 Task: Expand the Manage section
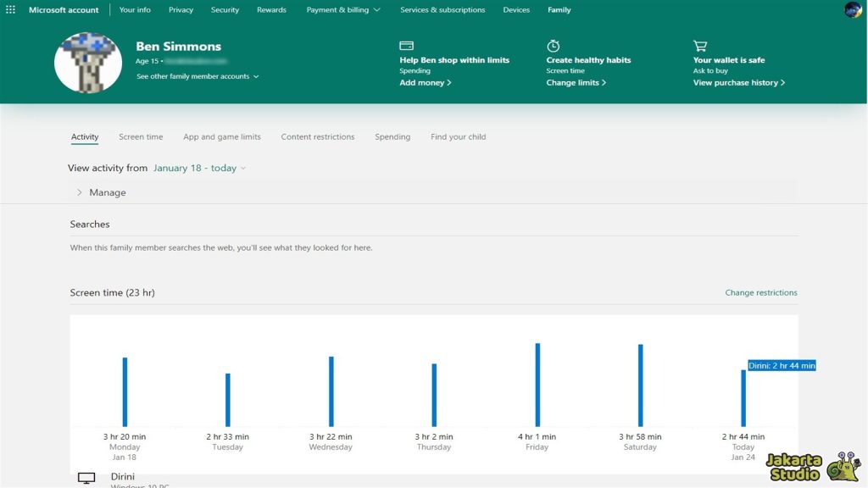point(102,192)
